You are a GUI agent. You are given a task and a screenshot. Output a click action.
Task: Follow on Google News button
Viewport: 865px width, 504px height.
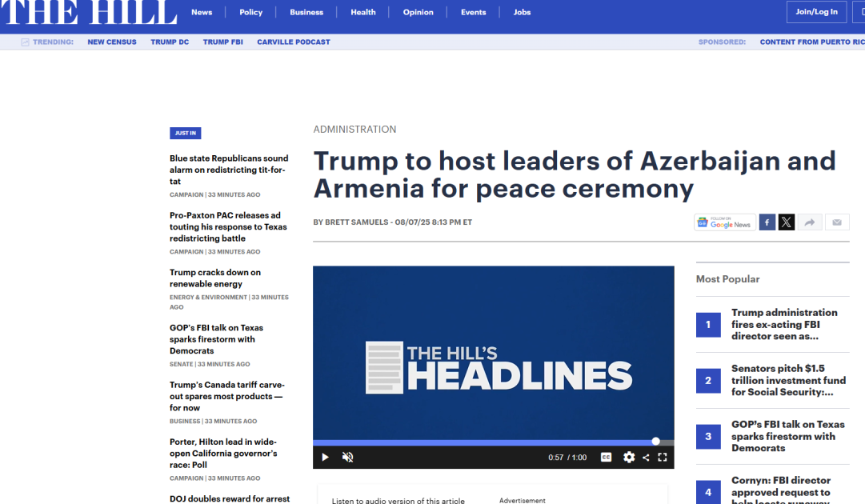(724, 222)
